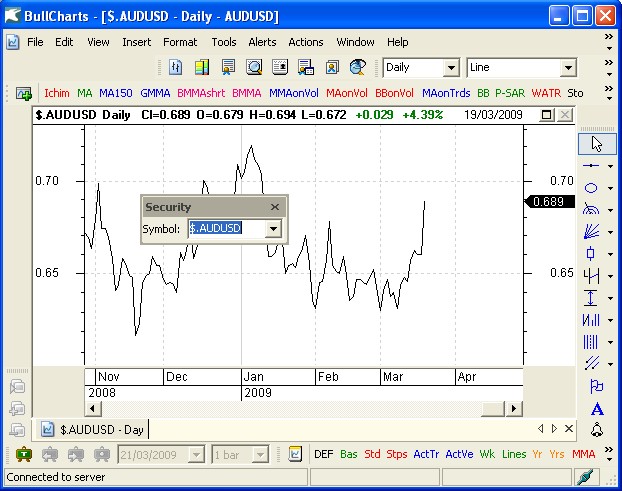Click the person portrait toolbar icon

click(x=332, y=67)
